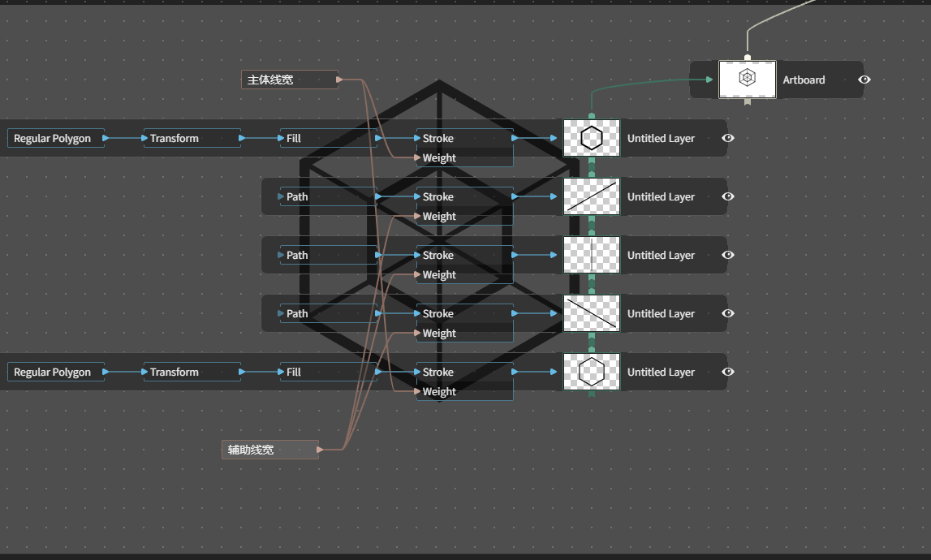Viewport: 931px width, 560px height.
Task: Toggle eye icon of the bottom thin hexagon layer
Action: (728, 372)
